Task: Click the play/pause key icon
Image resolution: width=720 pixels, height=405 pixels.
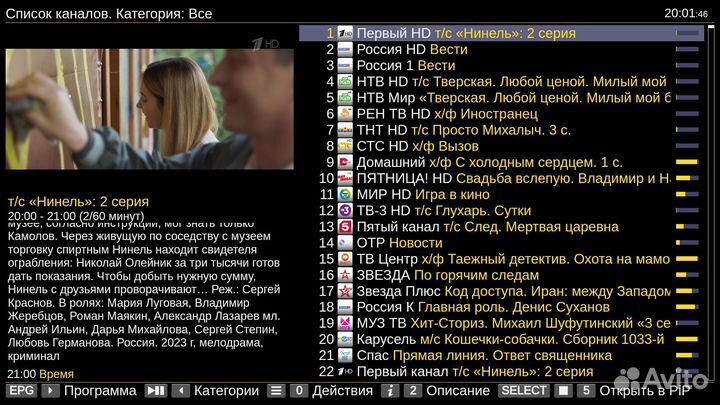Action: (x=156, y=391)
